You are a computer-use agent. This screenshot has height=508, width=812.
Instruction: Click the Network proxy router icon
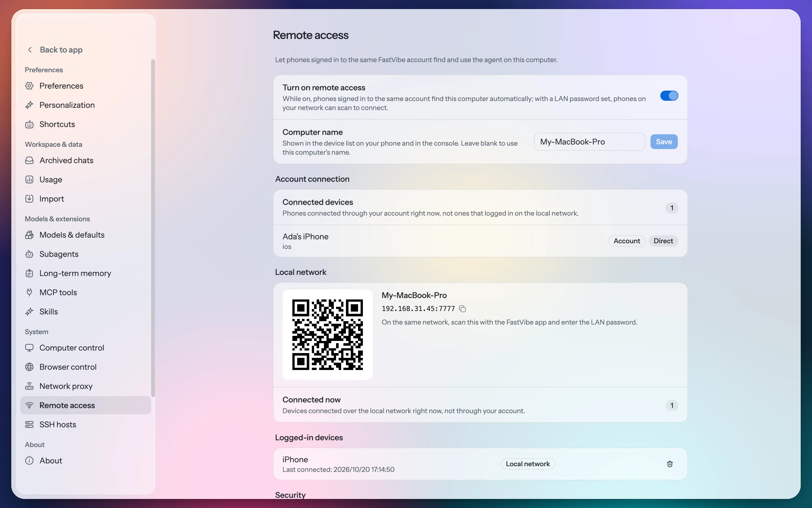30,386
